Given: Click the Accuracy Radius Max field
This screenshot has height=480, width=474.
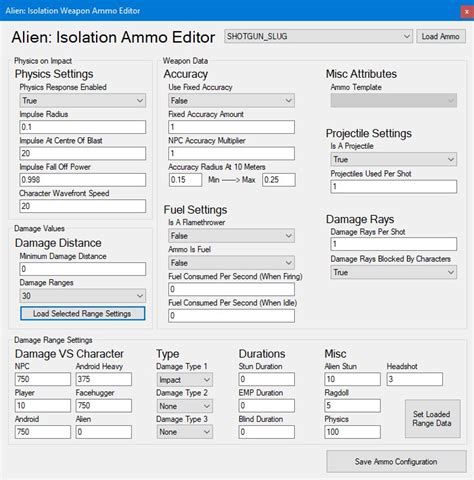Looking at the screenshot, I should click(279, 180).
